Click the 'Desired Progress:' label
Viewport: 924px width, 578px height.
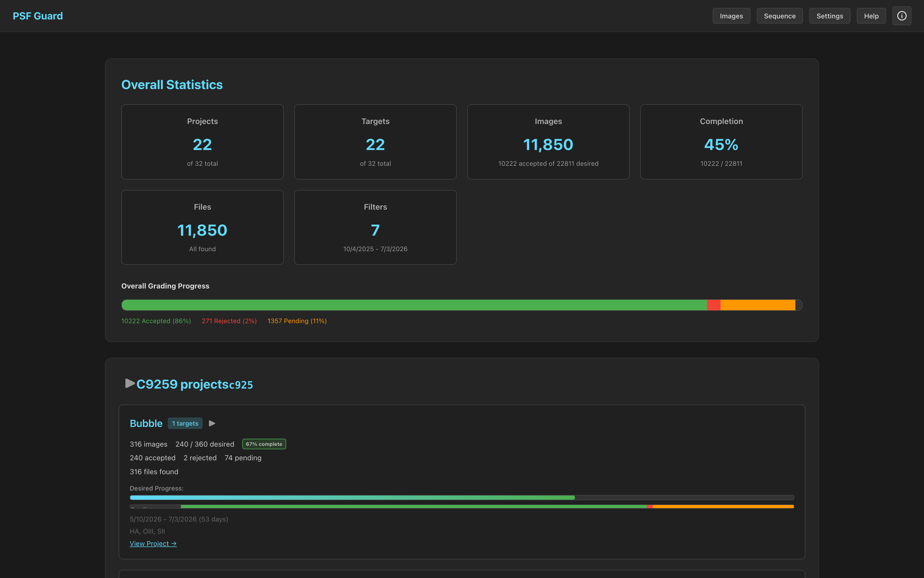156,488
